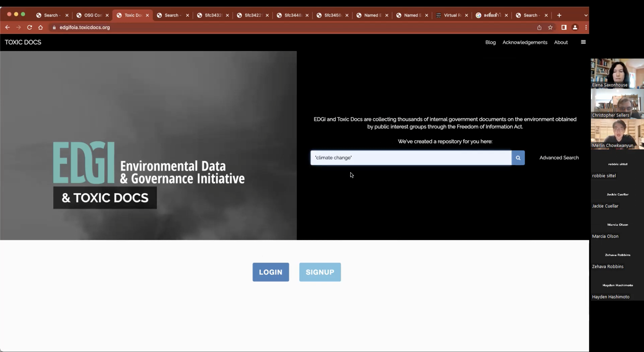Click the EDGI & Toxic Docs banner image
The image size is (644, 352).
[148, 145]
